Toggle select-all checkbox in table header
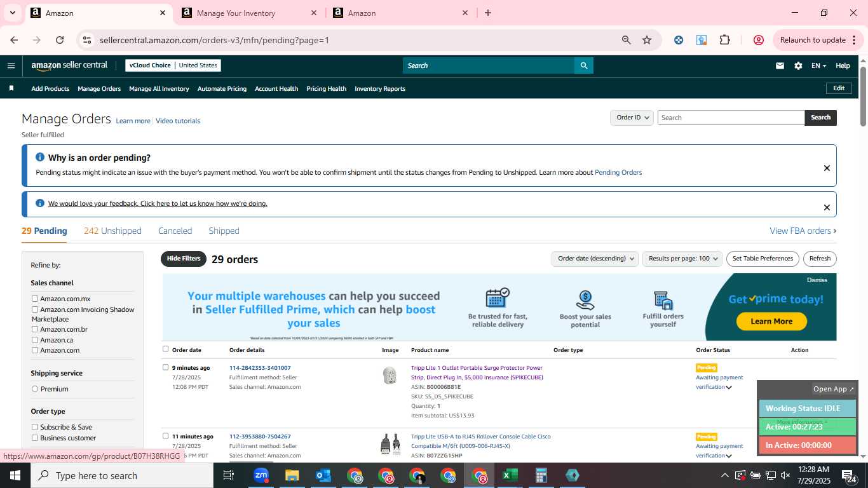Image resolution: width=868 pixels, height=488 pixels. pos(166,349)
